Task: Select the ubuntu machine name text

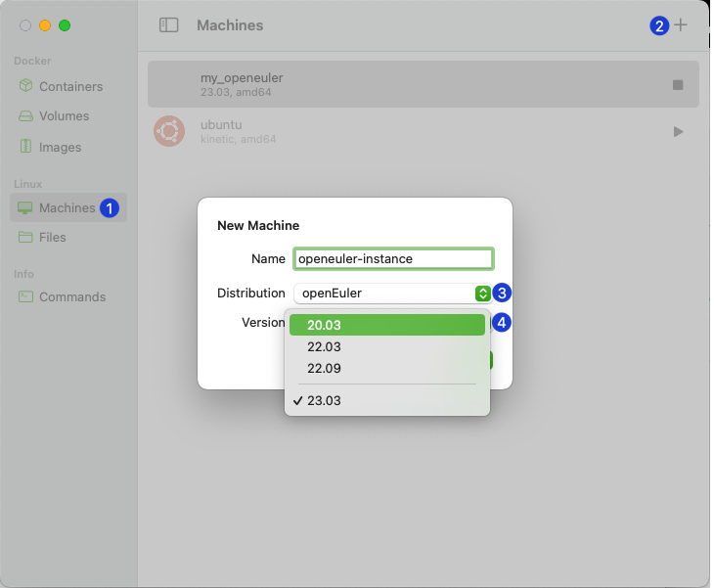Action: [221, 125]
